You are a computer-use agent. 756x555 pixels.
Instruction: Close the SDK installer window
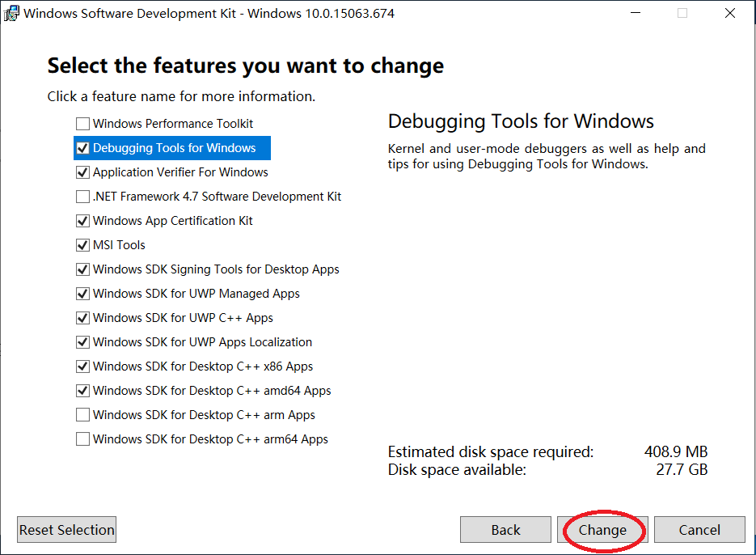tap(730, 13)
